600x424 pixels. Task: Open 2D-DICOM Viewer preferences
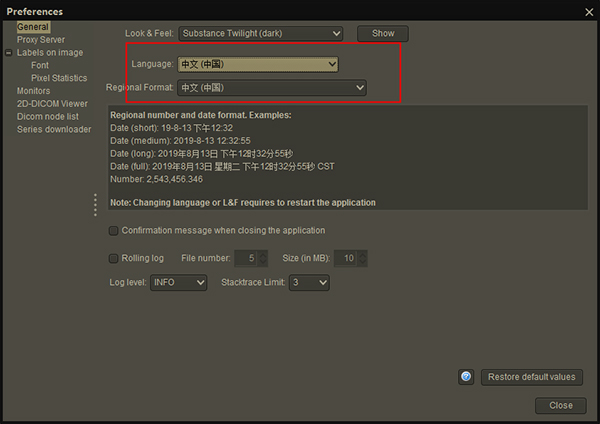coord(52,104)
